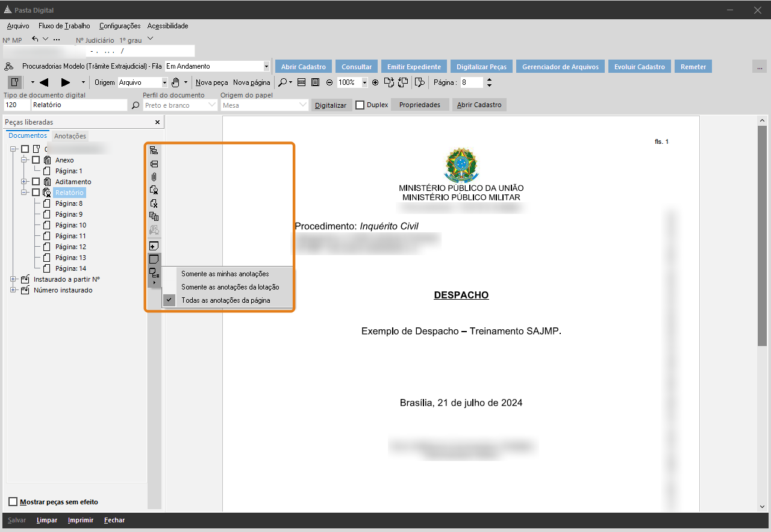Switch to the Anotações tab
Image resolution: width=771 pixels, height=532 pixels.
point(70,136)
